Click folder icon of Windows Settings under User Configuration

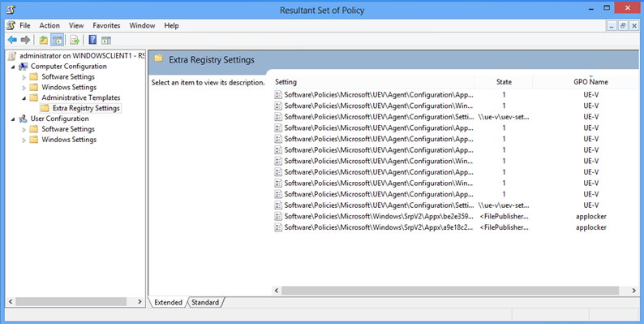click(x=34, y=140)
